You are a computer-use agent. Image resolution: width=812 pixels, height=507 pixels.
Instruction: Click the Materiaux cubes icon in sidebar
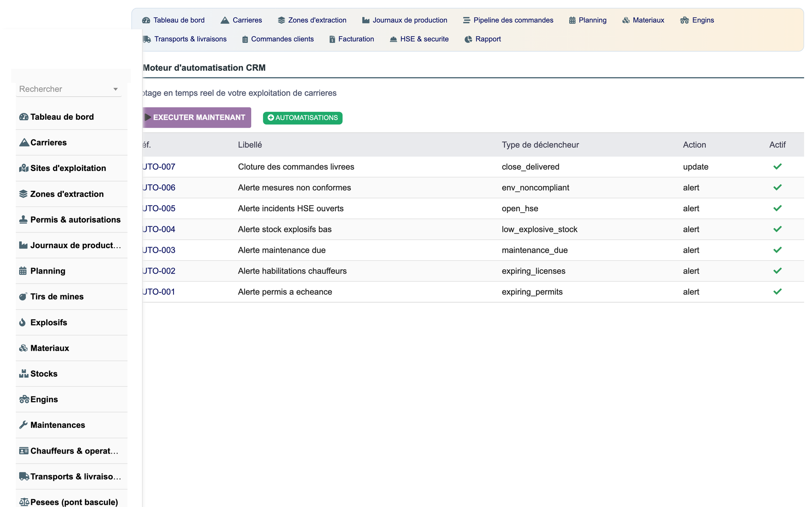pos(23,348)
